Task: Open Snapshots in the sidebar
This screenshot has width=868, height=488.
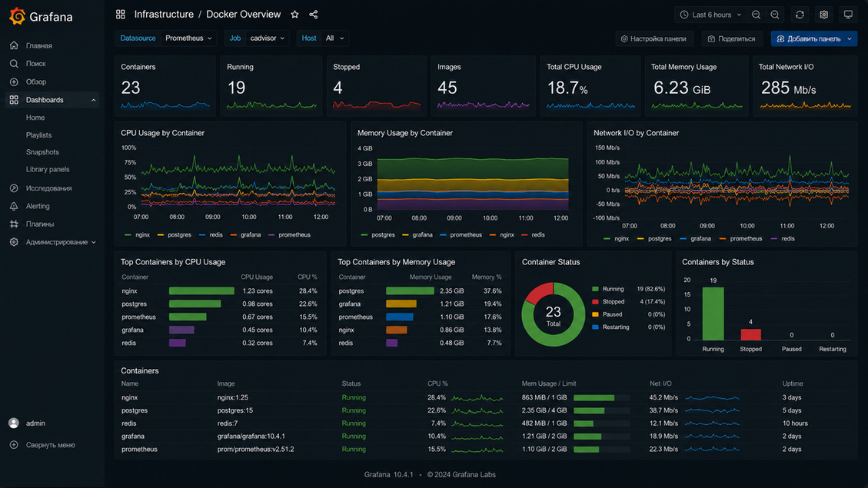Action: click(x=42, y=152)
